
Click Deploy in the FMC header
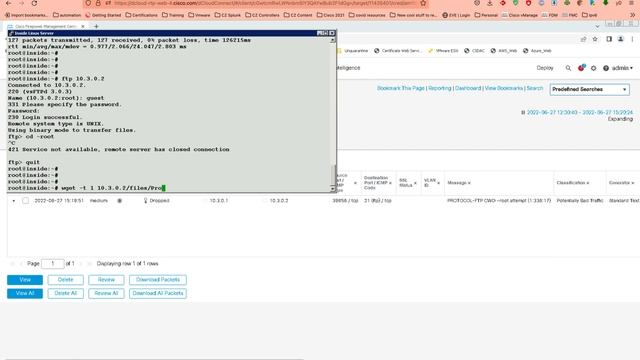tap(545, 68)
